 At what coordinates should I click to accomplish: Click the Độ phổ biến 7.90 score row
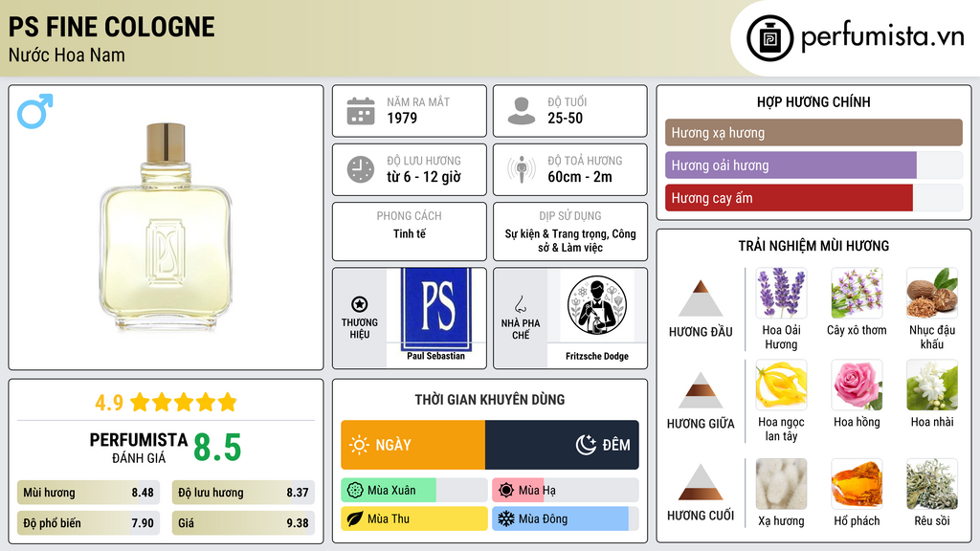[x=88, y=523]
